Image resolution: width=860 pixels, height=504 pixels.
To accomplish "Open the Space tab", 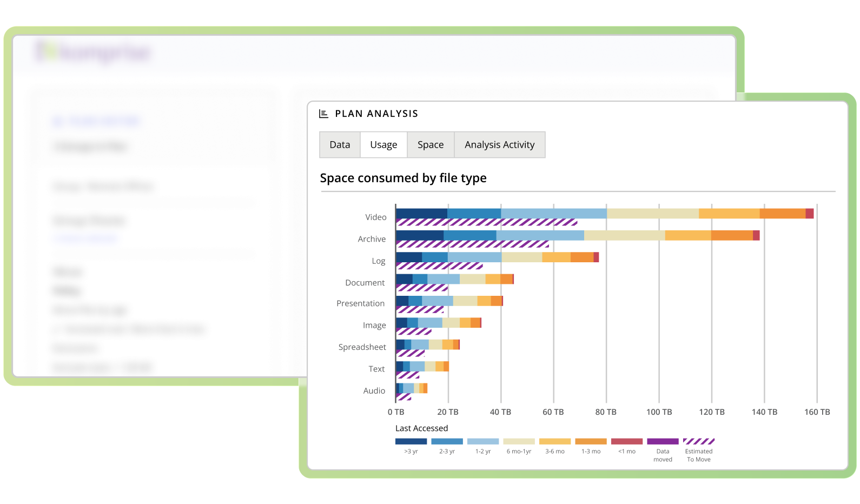I will point(431,145).
